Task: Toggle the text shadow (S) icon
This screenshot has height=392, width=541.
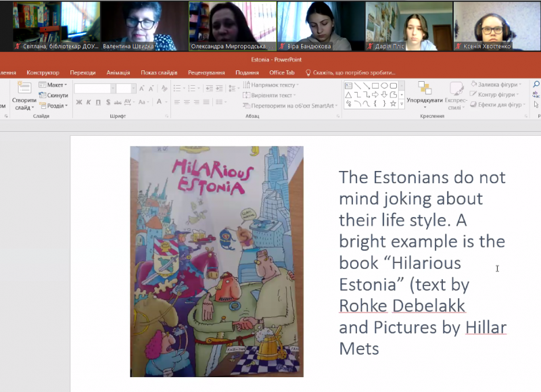Action: [108, 102]
